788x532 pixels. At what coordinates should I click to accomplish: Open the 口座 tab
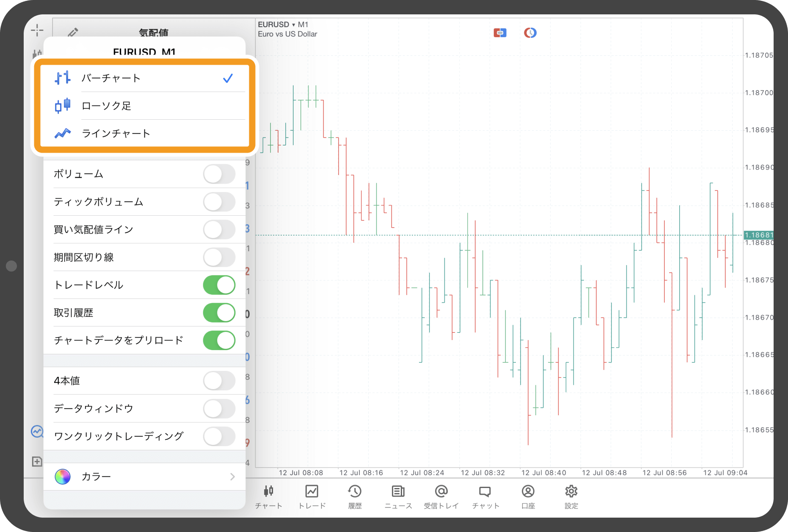pyautogui.click(x=528, y=497)
